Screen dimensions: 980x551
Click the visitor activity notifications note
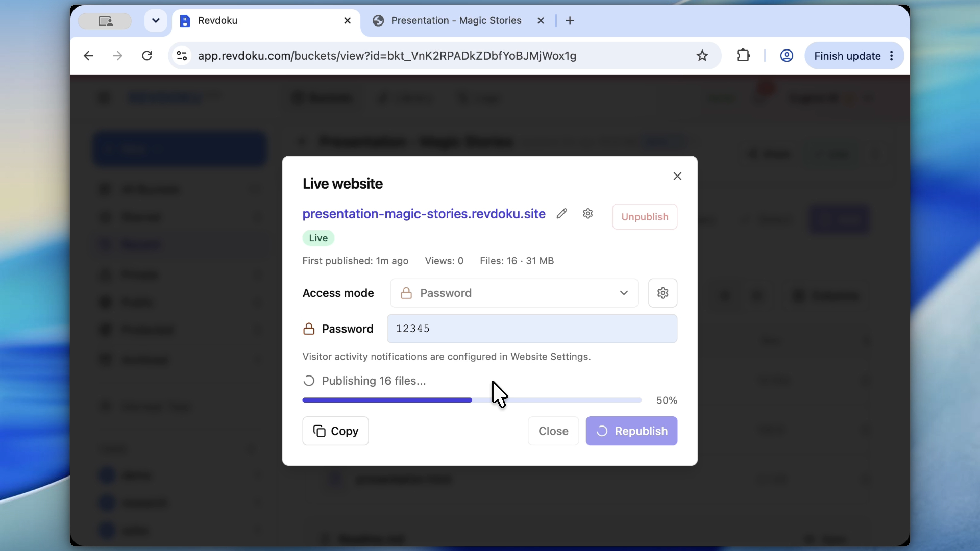447,357
